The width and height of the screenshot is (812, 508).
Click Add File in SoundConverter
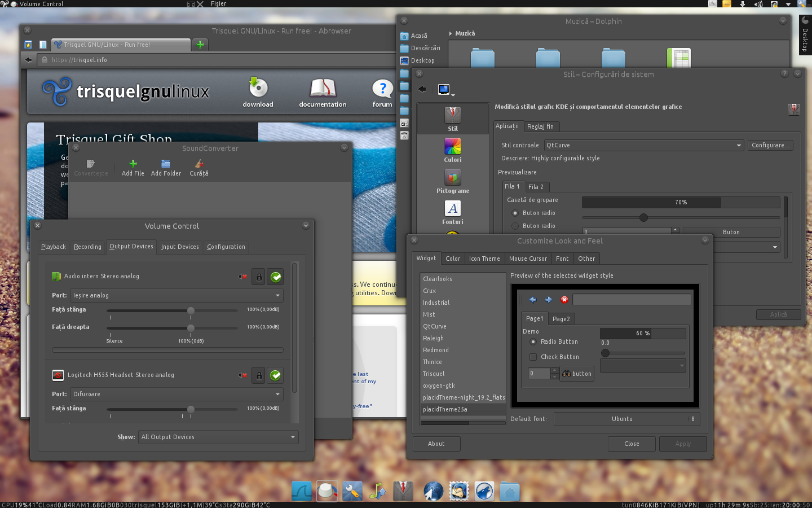[x=133, y=168]
